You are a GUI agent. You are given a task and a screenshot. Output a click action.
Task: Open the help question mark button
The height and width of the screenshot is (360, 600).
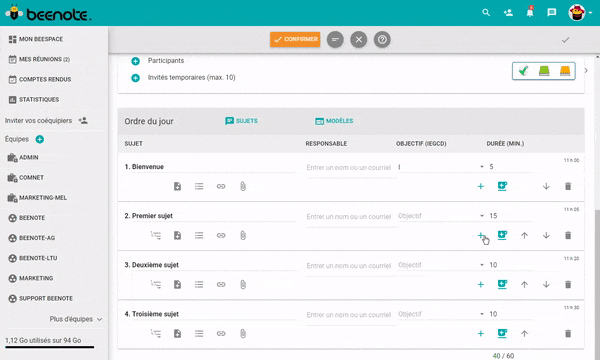[x=382, y=39]
